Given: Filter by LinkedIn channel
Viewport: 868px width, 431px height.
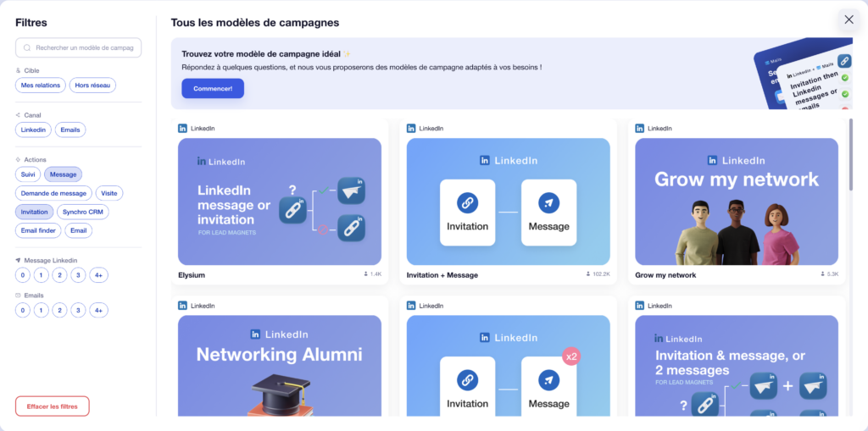Looking at the screenshot, I should 33,130.
